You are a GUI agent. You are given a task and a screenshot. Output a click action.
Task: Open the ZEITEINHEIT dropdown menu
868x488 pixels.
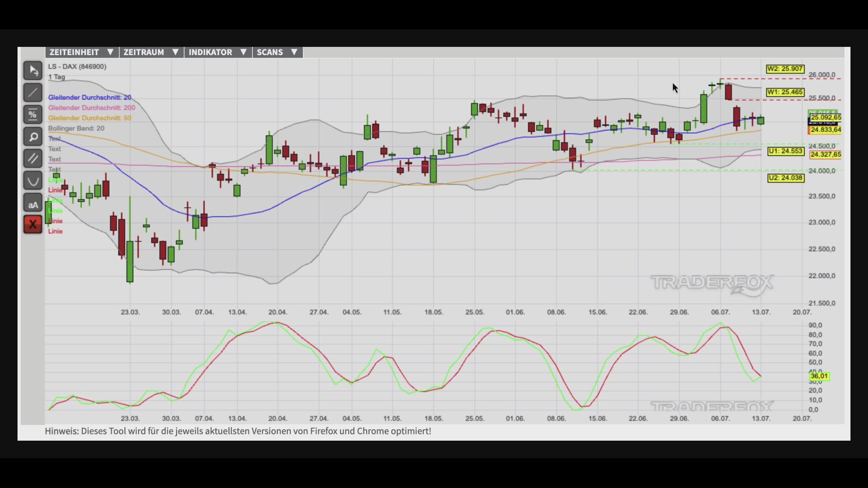tap(82, 52)
